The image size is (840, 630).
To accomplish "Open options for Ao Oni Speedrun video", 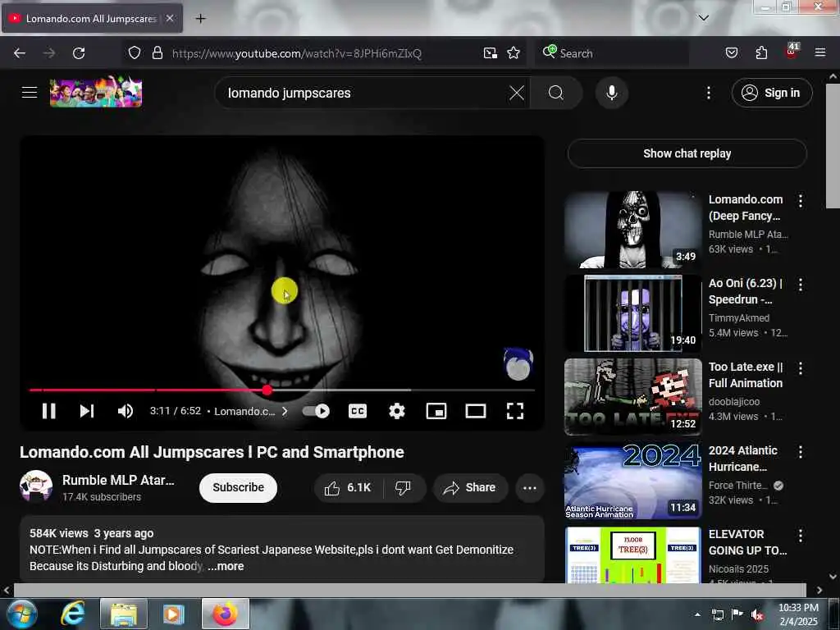I will 800,285.
